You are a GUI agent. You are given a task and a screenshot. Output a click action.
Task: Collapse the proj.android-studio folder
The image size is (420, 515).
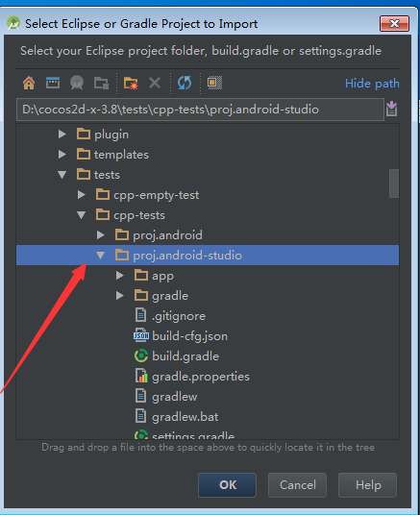pos(100,256)
